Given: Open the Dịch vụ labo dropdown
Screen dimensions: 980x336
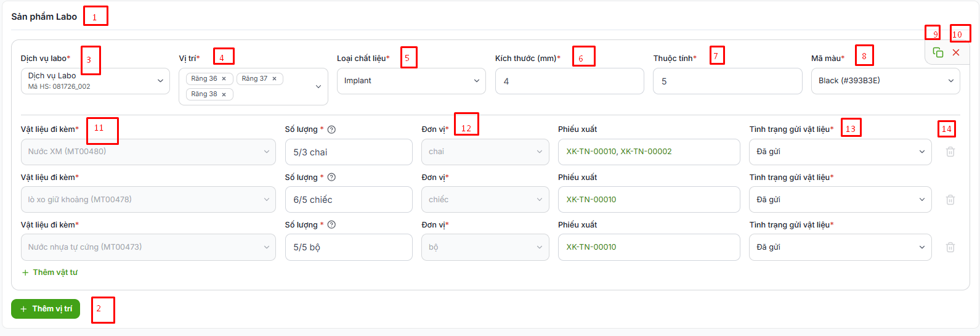Looking at the screenshot, I should click(x=95, y=81).
